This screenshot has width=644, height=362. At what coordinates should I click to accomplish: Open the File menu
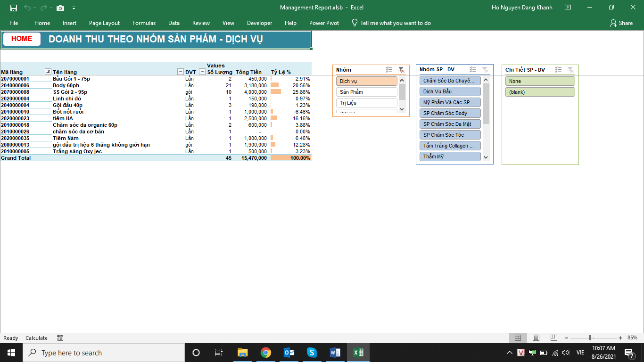tap(14, 23)
